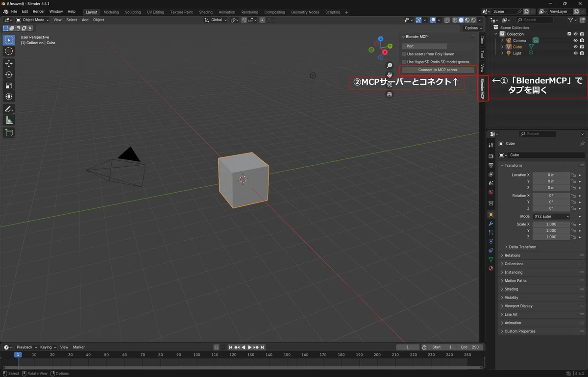This screenshot has width=588, height=377.
Task: Click Connect to MCP server button
Action: (438, 70)
